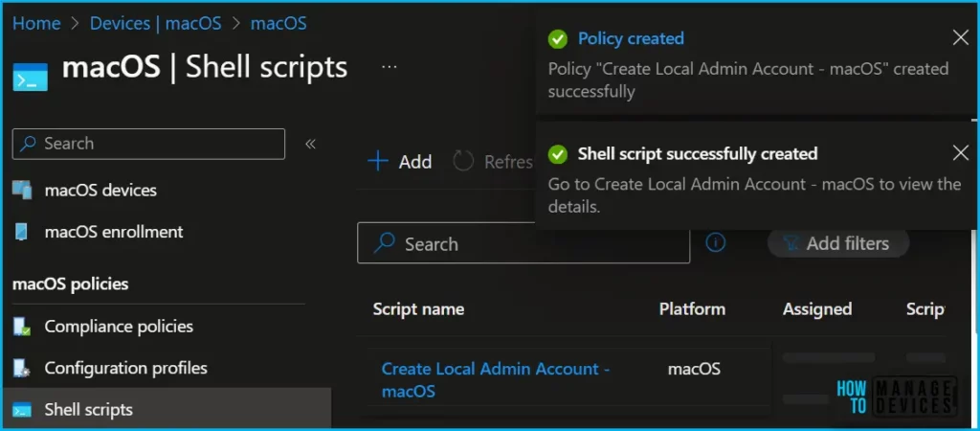Click the magnifier icon in sidebar Search
This screenshot has height=431, width=980.
coord(28,144)
